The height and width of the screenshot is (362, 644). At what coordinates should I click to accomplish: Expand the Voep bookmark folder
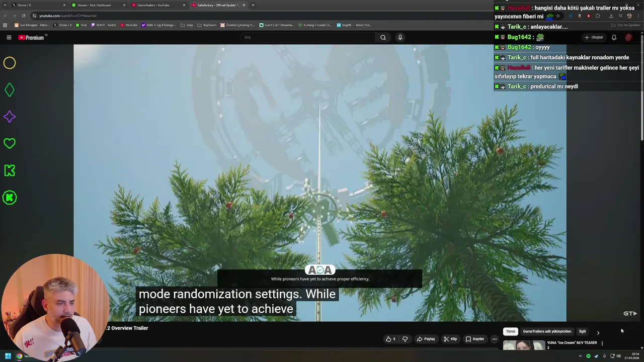pyautogui.click(x=187, y=25)
